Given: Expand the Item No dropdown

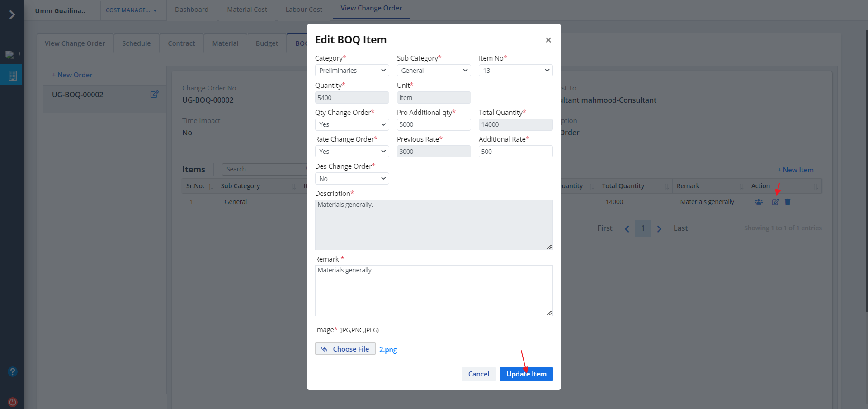Looking at the screenshot, I should click(x=515, y=71).
